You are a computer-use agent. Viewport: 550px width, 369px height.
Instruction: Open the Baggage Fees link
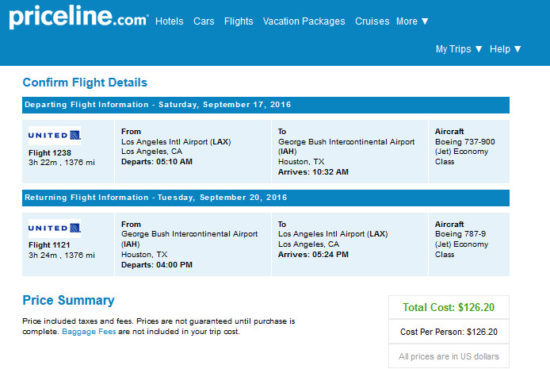89,331
